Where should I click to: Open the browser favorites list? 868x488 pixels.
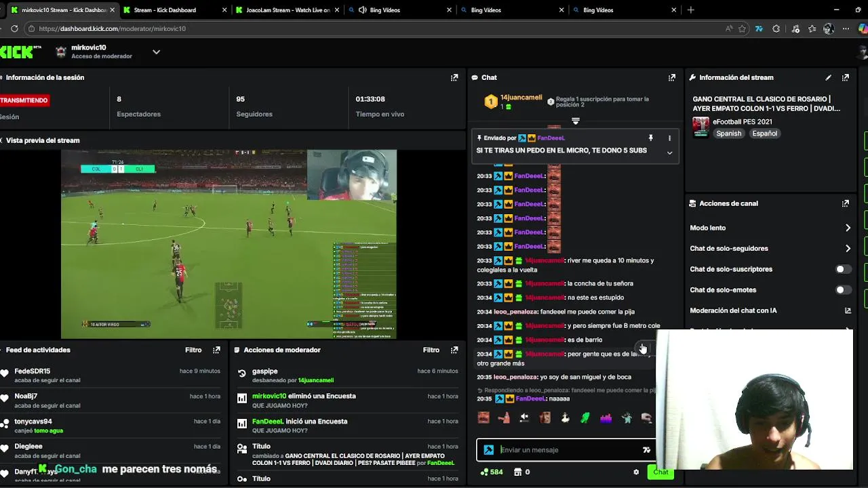(x=812, y=28)
